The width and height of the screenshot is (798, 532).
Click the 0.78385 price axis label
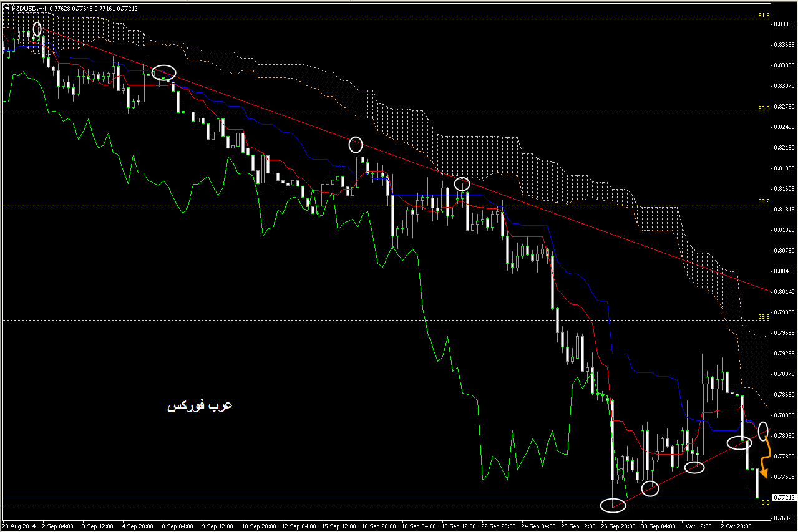tap(785, 415)
